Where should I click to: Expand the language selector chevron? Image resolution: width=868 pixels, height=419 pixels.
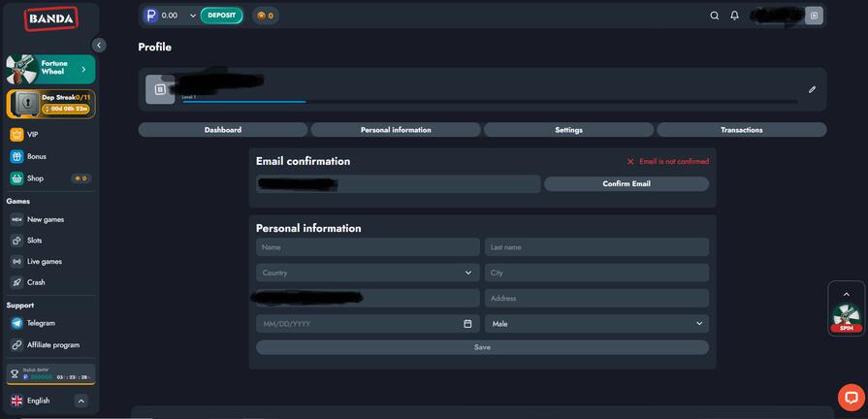(x=81, y=401)
